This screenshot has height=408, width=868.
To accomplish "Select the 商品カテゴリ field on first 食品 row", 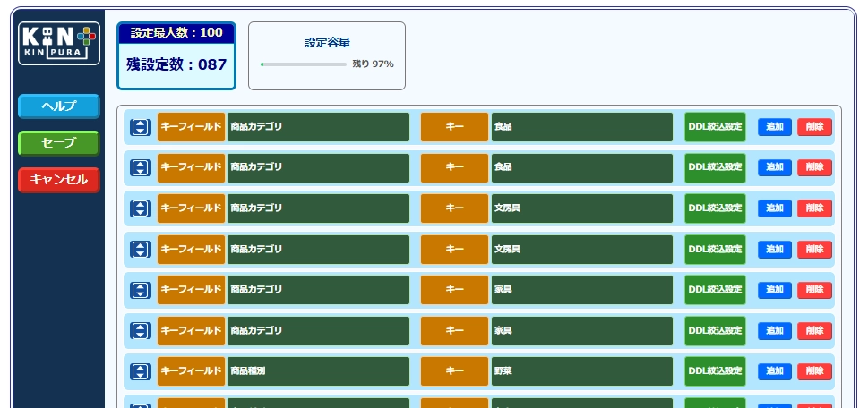I will [318, 127].
